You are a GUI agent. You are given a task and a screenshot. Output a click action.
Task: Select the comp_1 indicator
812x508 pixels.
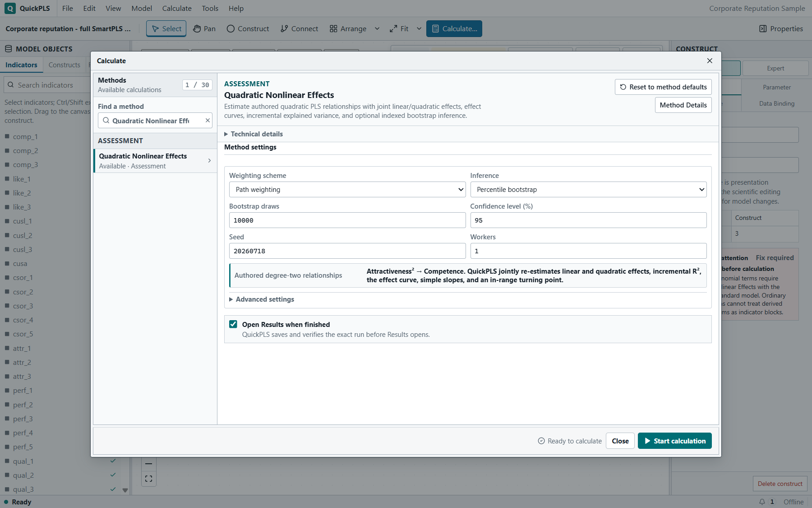(x=25, y=137)
